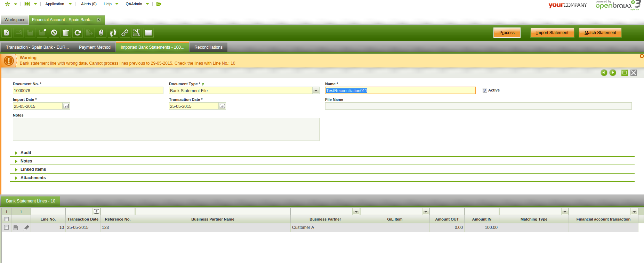644x263 pixels.
Task: Click the chain link toolbar icon
Action: click(125, 33)
